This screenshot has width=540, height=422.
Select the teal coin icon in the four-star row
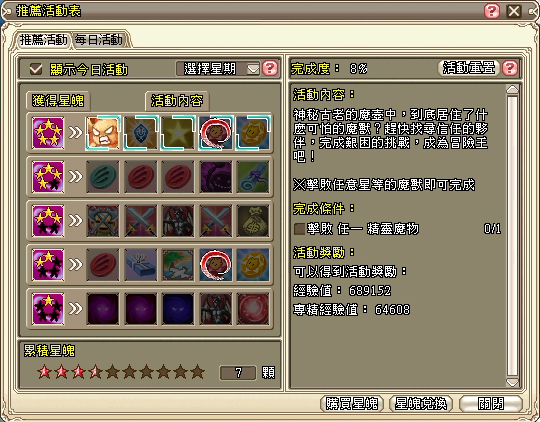pos(103,177)
